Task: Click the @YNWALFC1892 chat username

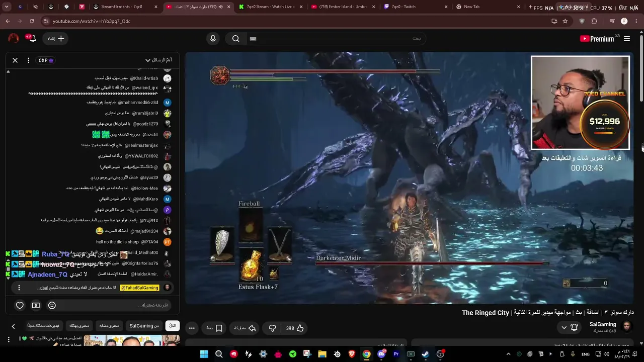Action: tap(141, 156)
